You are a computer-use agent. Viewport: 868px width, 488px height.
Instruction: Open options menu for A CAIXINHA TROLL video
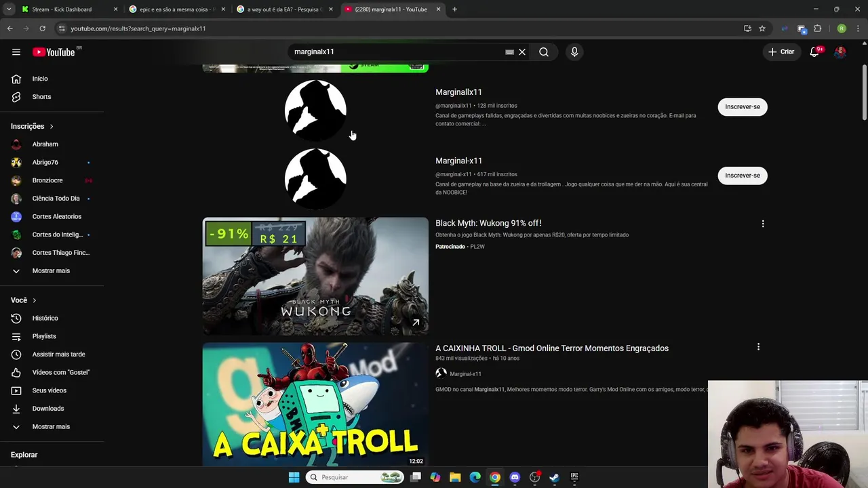tap(758, 347)
